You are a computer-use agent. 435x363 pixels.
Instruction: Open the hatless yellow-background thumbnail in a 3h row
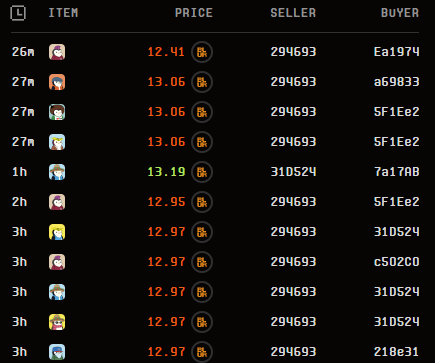57,232
